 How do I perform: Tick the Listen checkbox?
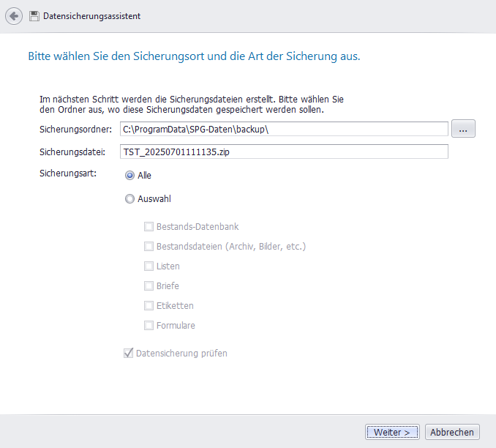[x=149, y=266]
